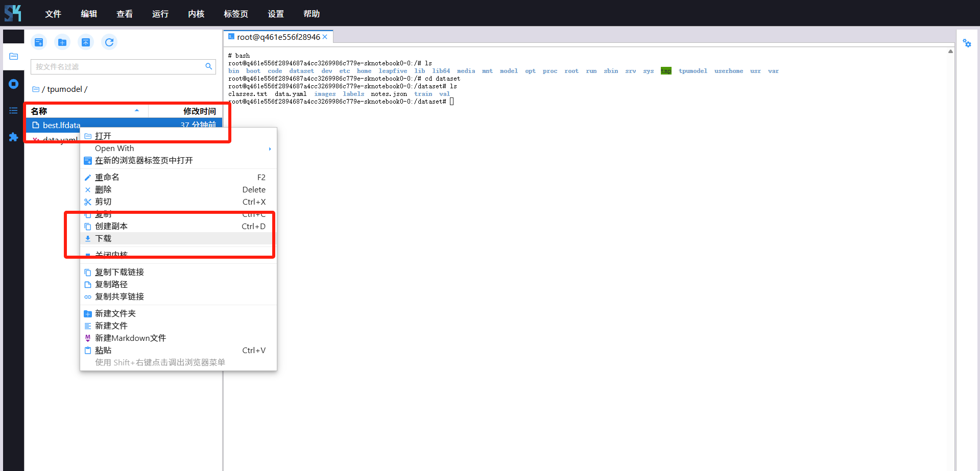The image size is (980, 471).
Task: Click the upload files icon
Action: 86,42
